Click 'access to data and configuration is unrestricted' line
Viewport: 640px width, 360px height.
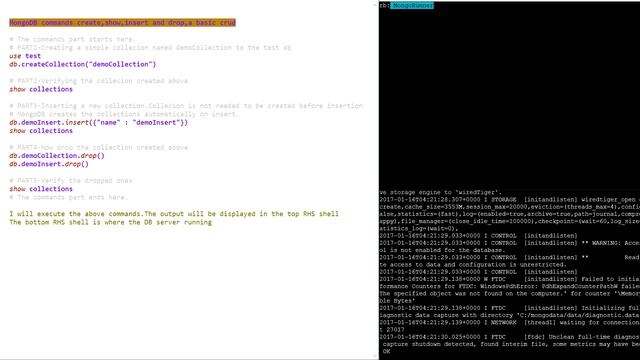click(x=473, y=264)
